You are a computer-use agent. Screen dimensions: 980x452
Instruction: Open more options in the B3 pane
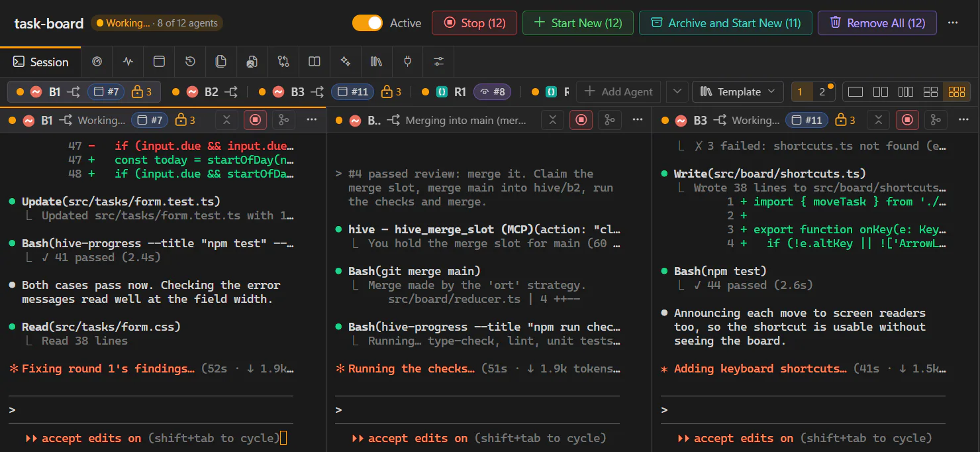coord(963,120)
